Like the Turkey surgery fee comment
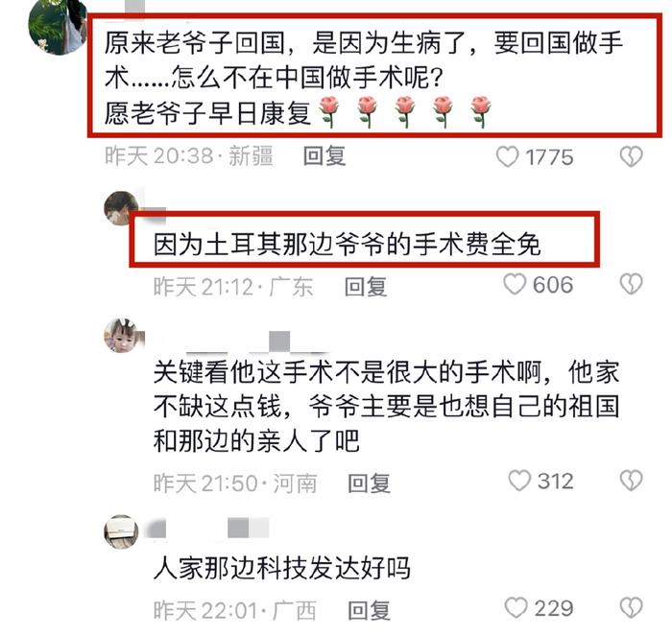The height and width of the screenshot is (636, 672). [515, 284]
